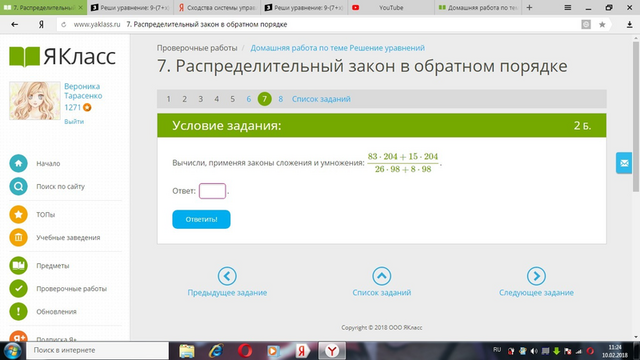This screenshot has height=360, width=640.
Task: Open the Поиск по сайту search icon
Action: 18,187
